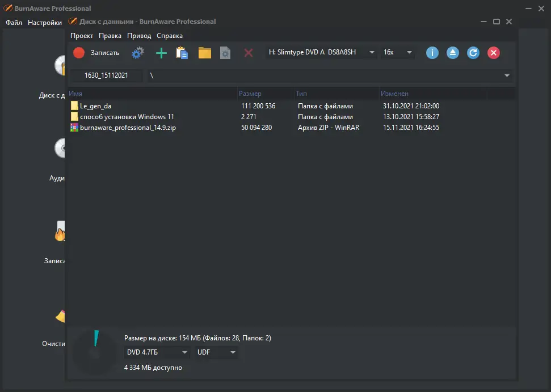Click size value 50 094 280
The image size is (551, 392).
[256, 128]
